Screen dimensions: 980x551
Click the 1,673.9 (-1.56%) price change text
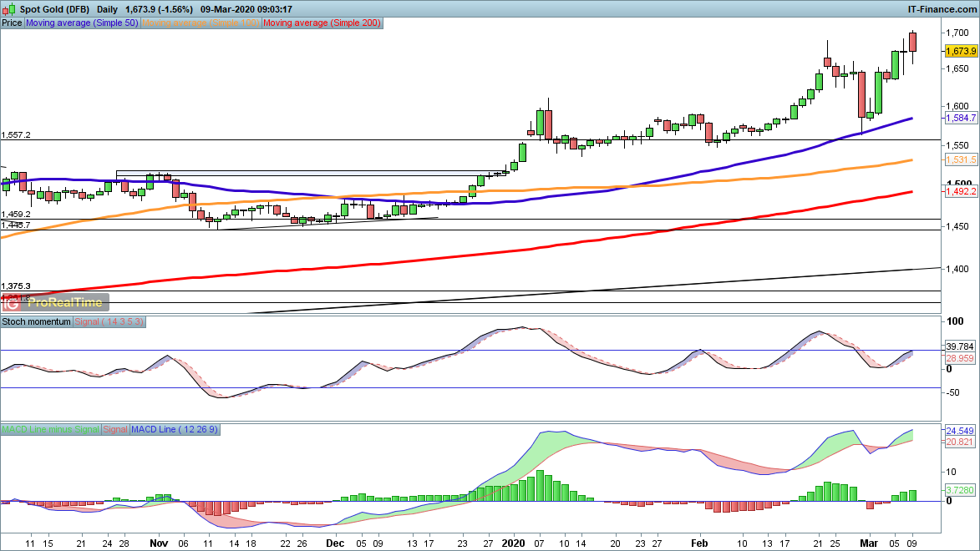(x=160, y=9)
